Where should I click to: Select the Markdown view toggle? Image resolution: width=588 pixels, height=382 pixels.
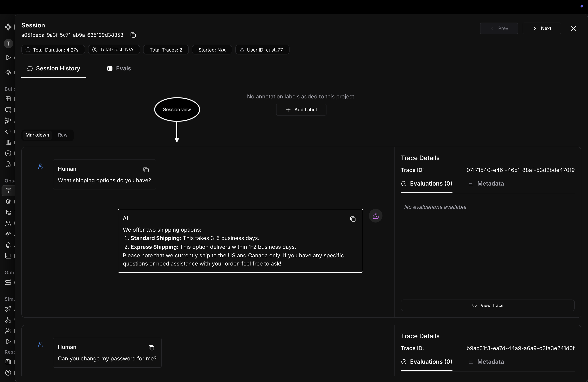[37, 135]
